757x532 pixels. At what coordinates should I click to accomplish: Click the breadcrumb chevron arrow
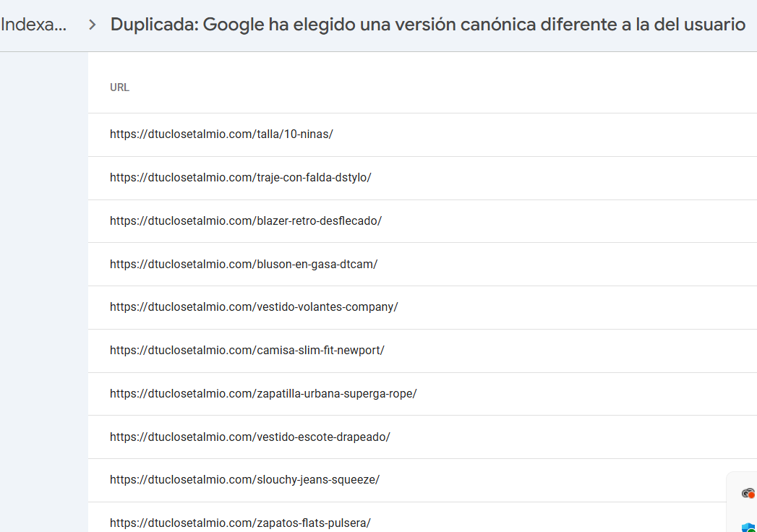coord(92,25)
